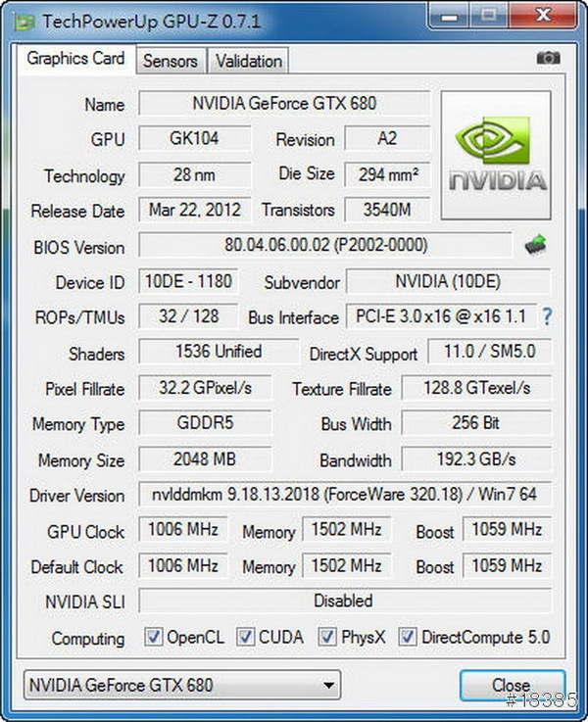Click the Memory Size 2048 MB field
This screenshot has width=588, height=722.
(x=206, y=459)
